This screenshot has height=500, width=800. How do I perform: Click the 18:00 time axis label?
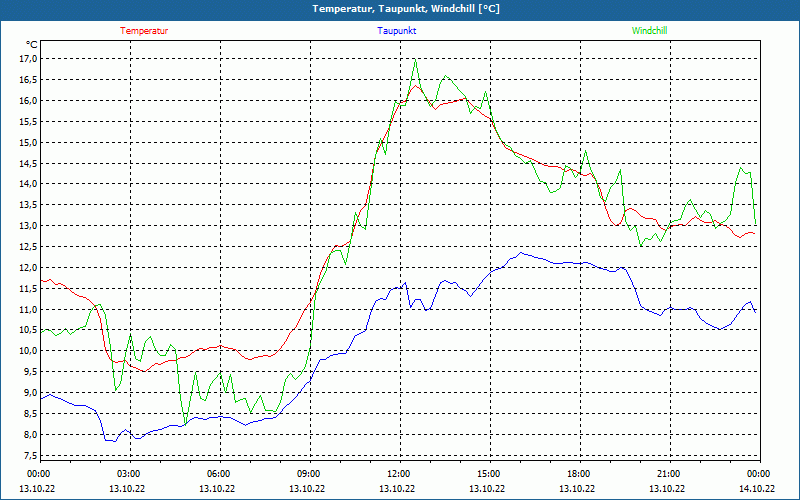[578, 474]
